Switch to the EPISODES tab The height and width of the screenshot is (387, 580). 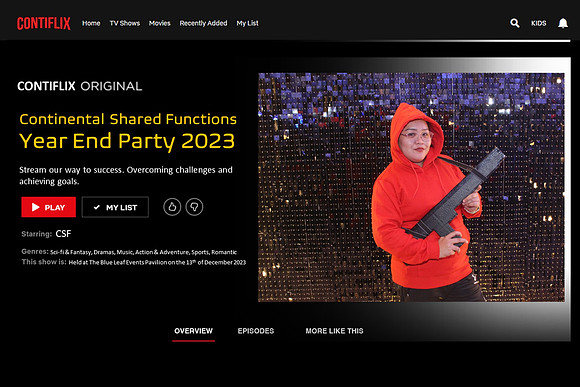click(x=256, y=331)
